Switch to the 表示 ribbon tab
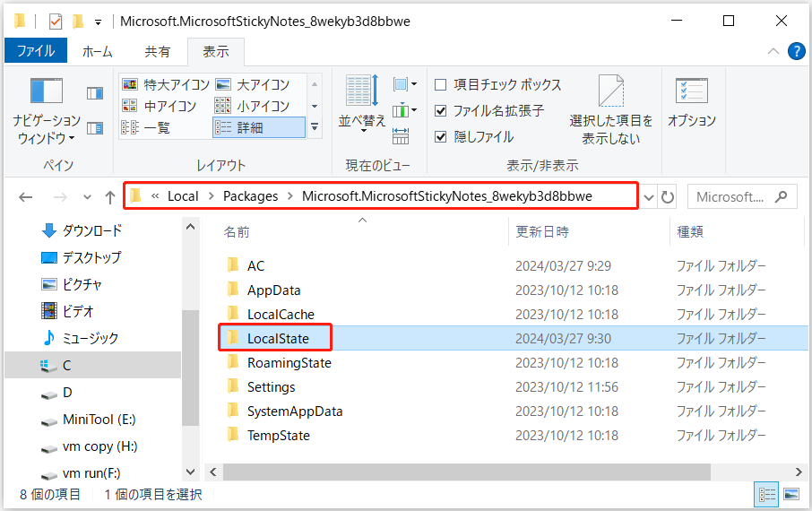 [x=216, y=51]
